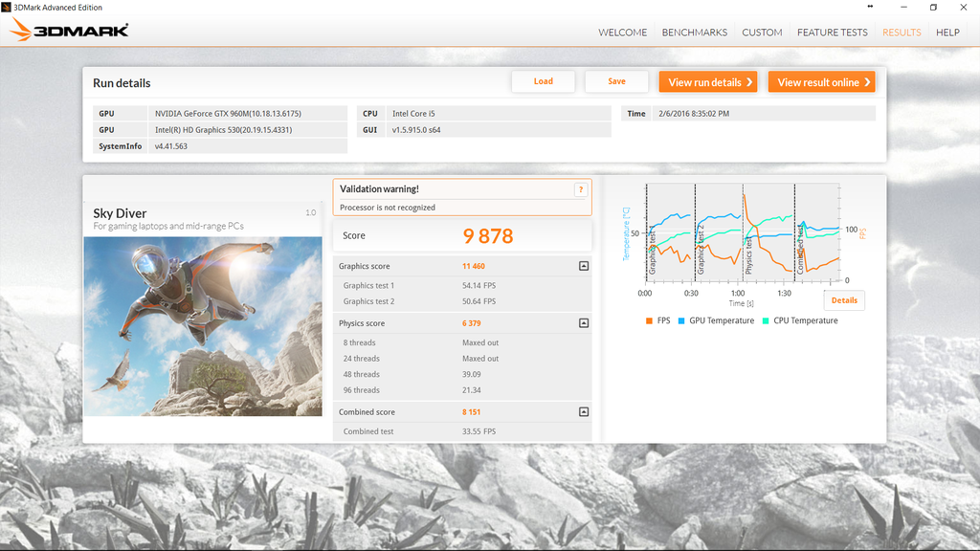The width and height of the screenshot is (980, 551).
Task: Click the Load button
Action: click(544, 81)
